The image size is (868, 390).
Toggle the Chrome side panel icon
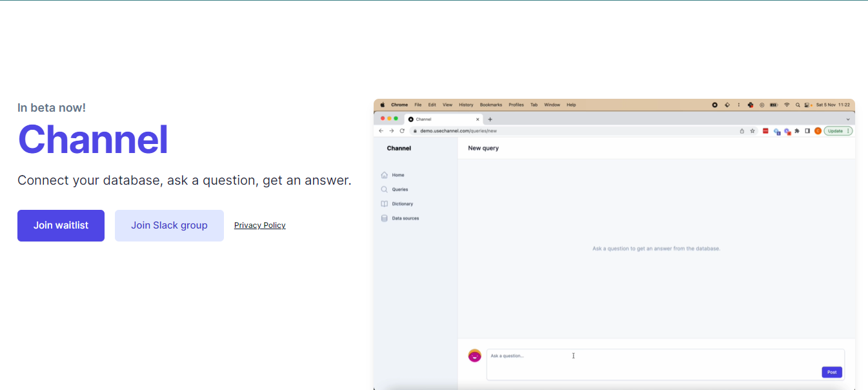(x=807, y=130)
